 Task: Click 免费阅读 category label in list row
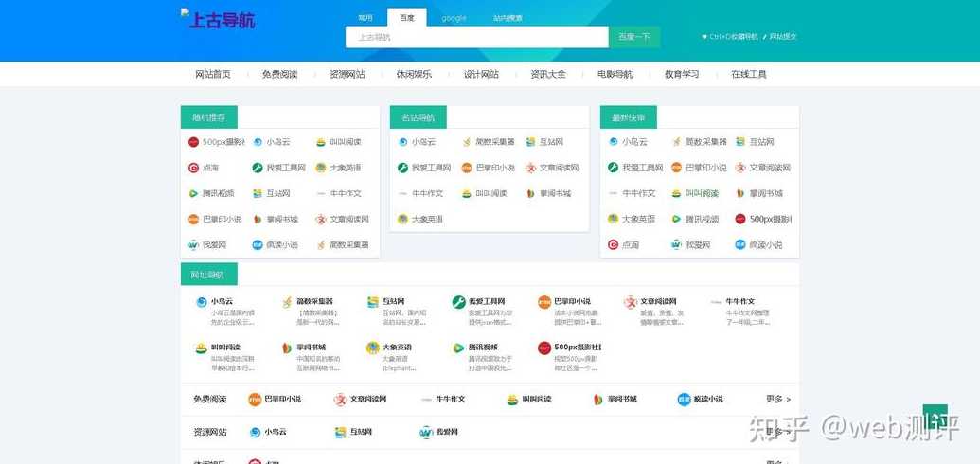[x=210, y=399]
